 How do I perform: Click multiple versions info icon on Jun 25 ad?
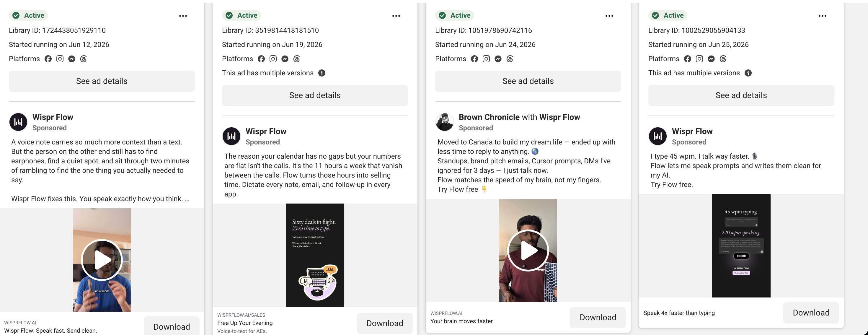point(748,73)
